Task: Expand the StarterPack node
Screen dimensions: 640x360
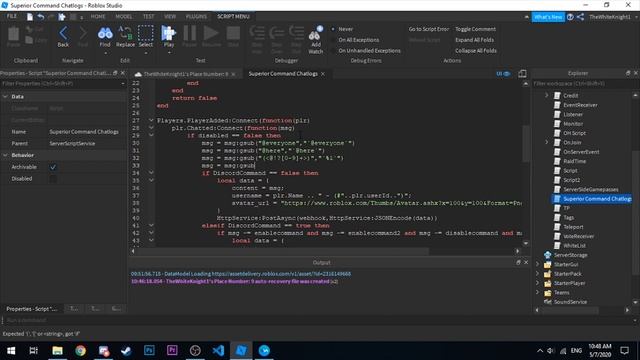Action: click(x=538, y=273)
